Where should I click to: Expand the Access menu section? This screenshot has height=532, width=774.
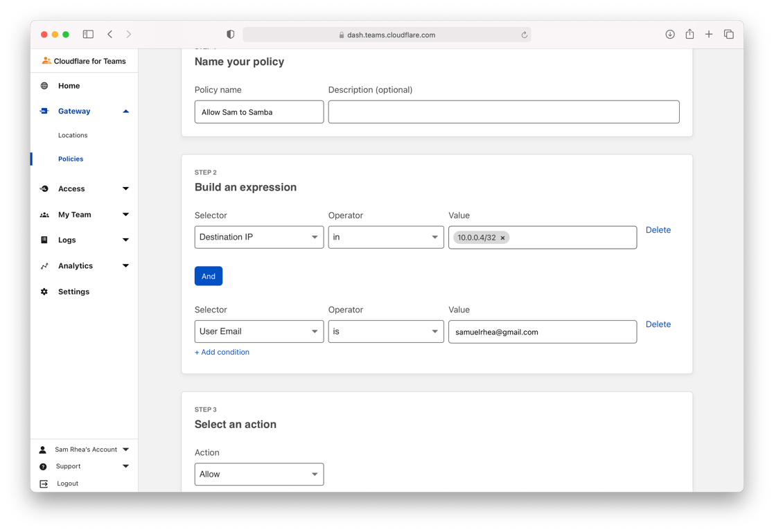click(126, 188)
